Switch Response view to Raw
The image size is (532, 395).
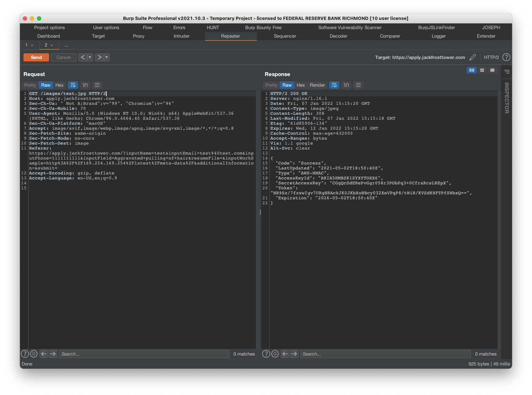pyautogui.click(x=287, y=85)
